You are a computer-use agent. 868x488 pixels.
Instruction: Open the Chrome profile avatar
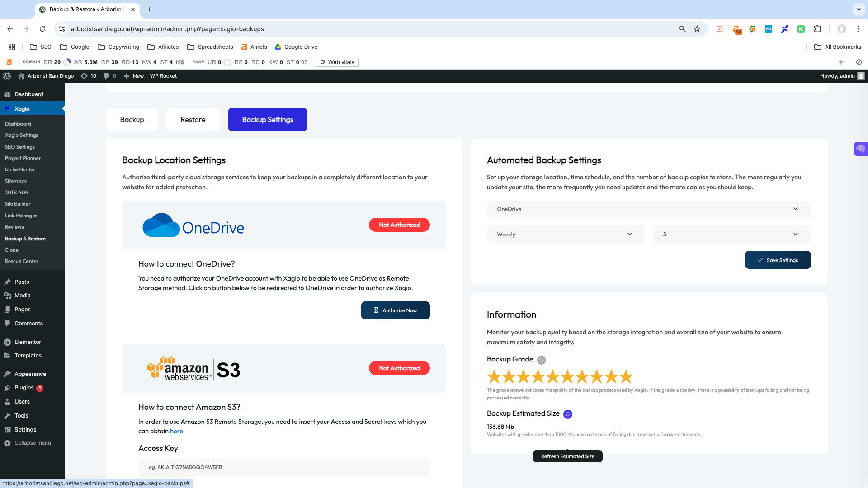[x=842, y=29]
